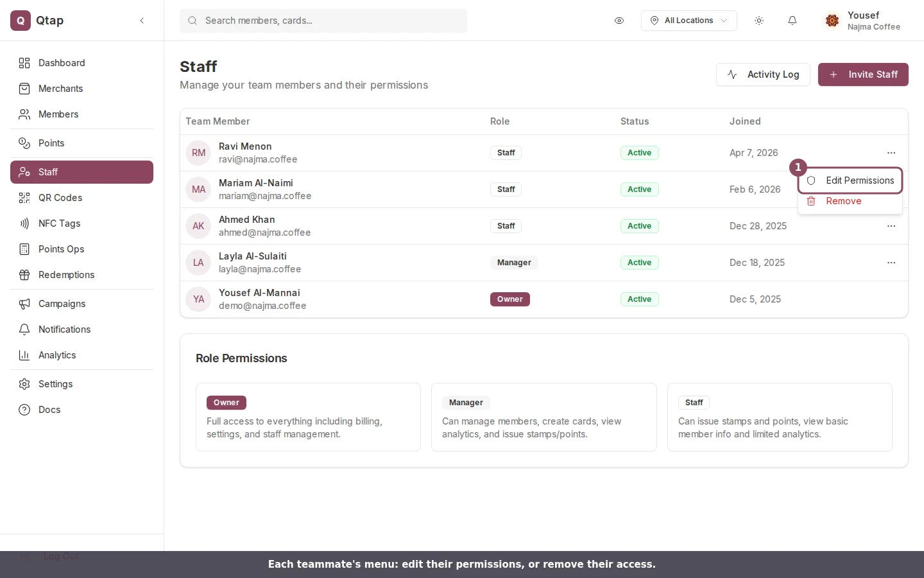Click the Docs help icon
Image resolution: width=924 pixels, height=578 pixels.
tap(24, 410)
